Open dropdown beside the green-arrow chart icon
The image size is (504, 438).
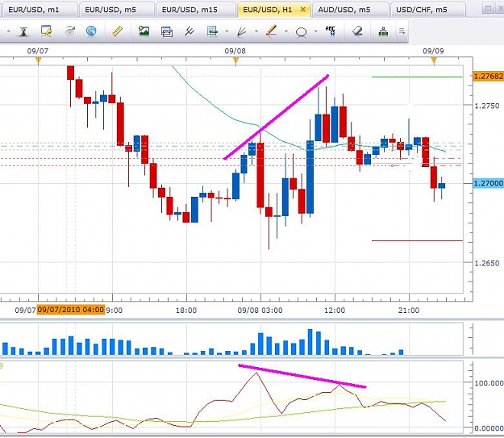tap(227, 31)
